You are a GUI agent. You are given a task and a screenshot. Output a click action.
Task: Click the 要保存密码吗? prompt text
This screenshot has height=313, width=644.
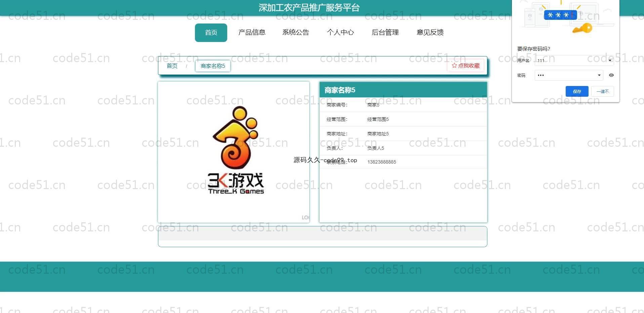534,49
